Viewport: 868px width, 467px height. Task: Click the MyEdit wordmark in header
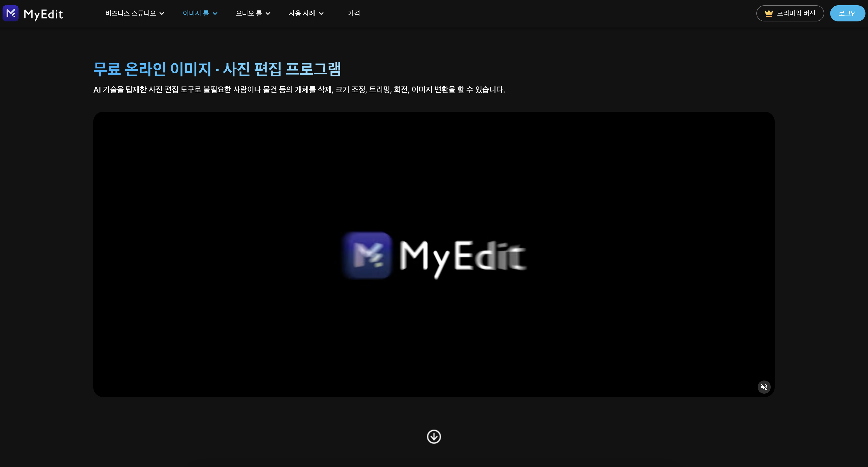[x=43, y=14]
